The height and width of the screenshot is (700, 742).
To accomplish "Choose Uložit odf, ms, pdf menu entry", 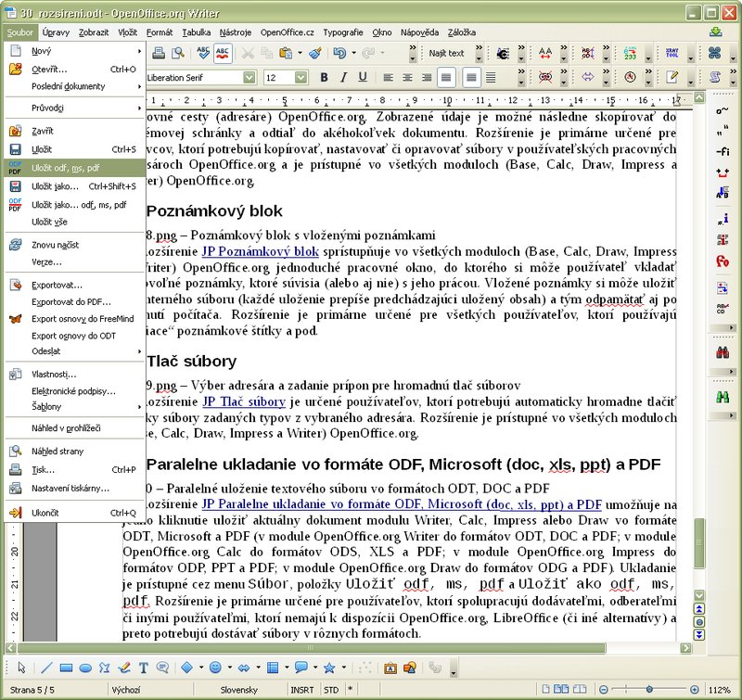I will point(74,168).
